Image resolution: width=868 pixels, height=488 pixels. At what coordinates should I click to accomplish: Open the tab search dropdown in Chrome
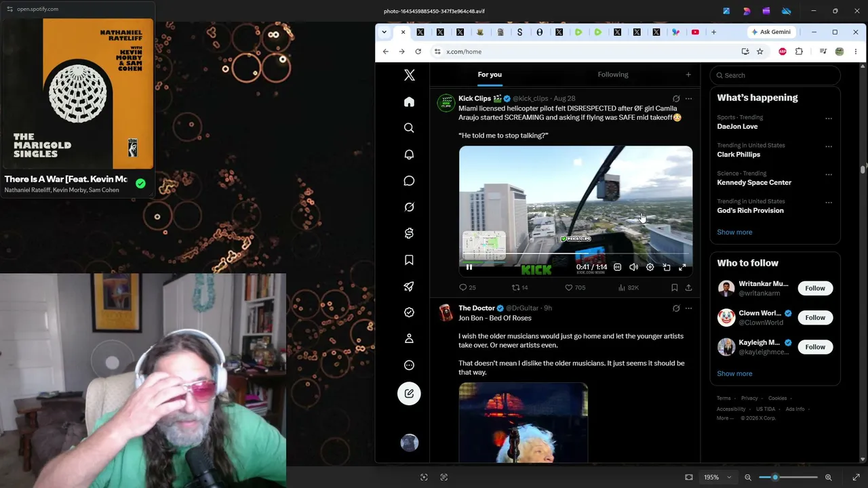click(384, 32)
